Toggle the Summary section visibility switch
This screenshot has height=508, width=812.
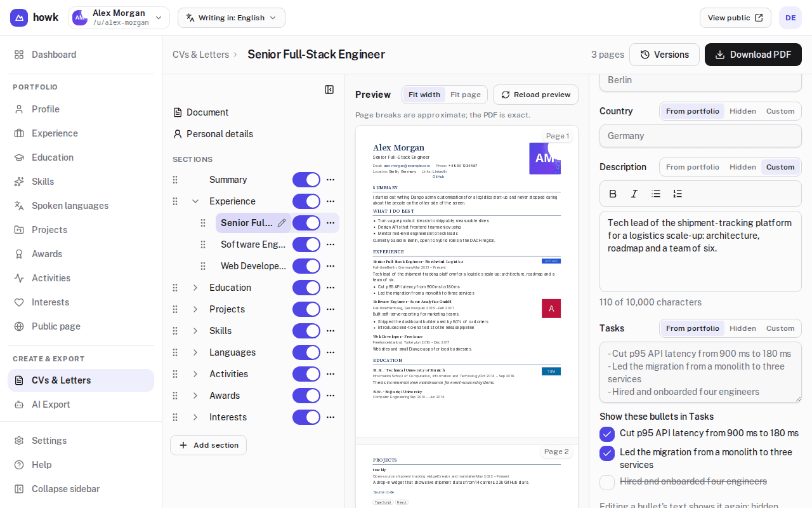pos(306,180)
